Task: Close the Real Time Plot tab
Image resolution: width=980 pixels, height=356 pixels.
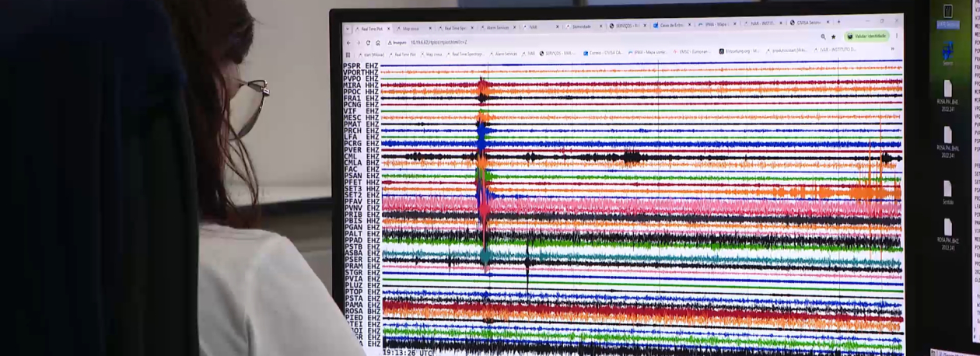Action: [388, 29]
